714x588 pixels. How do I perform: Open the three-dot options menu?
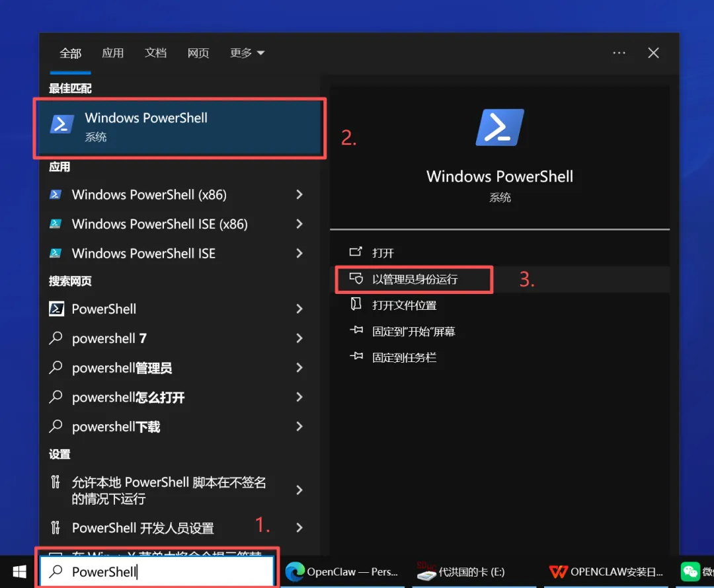(619, 53)
